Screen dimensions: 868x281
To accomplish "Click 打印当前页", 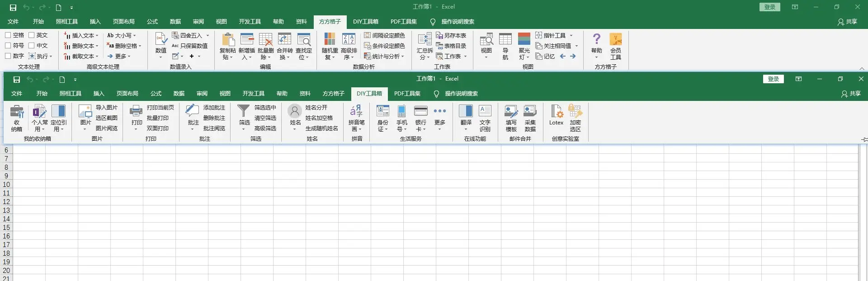I will (160, 108).
